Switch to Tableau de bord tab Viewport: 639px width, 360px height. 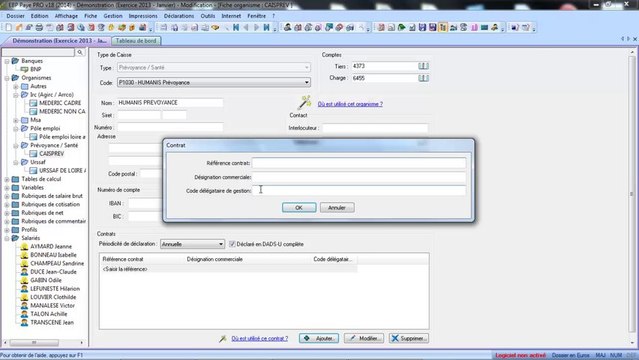[x=136, y=41]
